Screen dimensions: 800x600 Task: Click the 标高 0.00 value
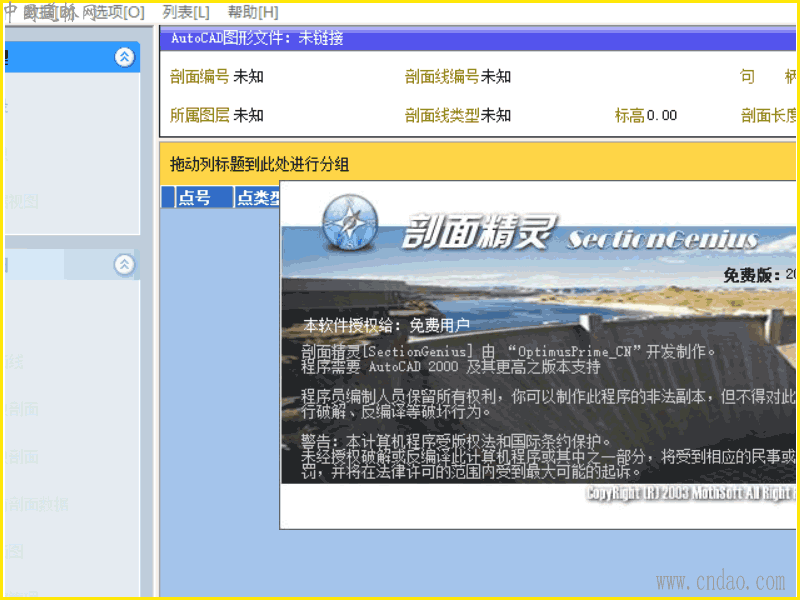662,115
